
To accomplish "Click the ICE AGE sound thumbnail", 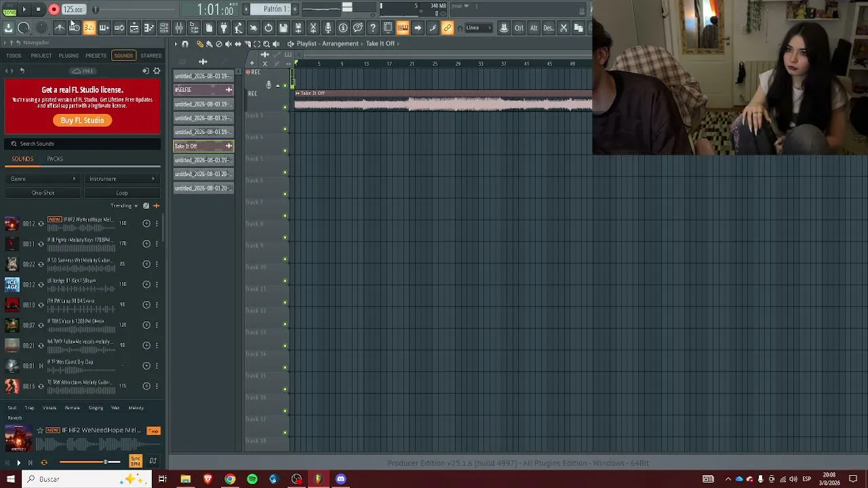I will [12, 285].
